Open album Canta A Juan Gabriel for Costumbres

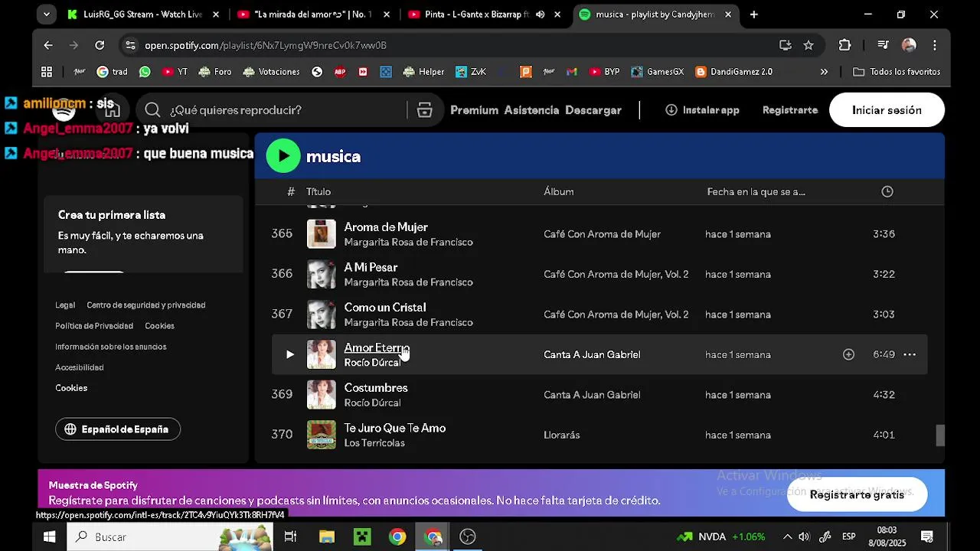(x=592, y=395)
